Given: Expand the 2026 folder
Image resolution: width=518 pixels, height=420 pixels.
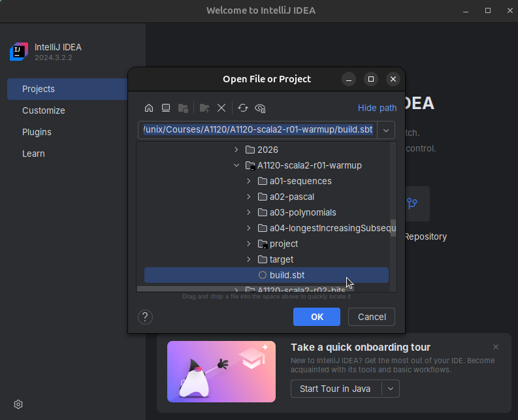Looking at the screenshot, I should 236,150.
